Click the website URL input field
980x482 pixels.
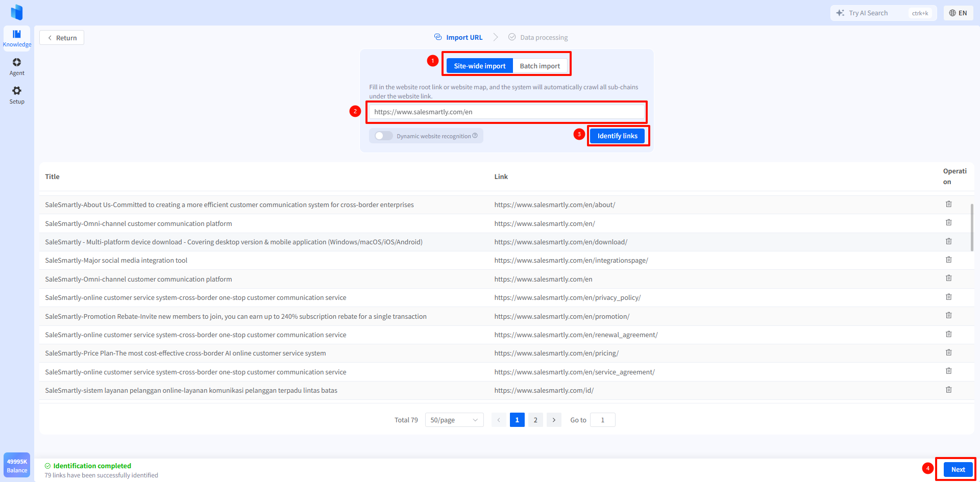507,112
